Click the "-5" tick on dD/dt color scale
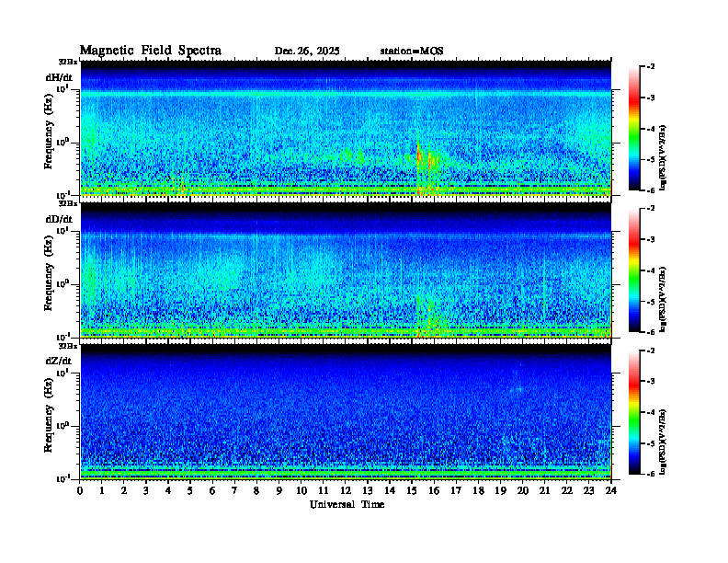The height and width of the screenshot is (563, 728). tap(651, 302)
